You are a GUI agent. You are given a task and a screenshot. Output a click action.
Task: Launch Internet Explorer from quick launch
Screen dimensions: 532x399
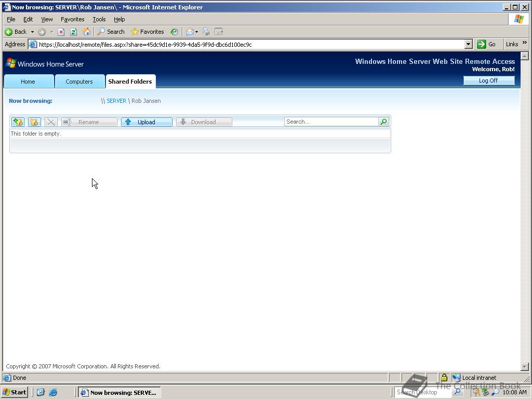54,392
